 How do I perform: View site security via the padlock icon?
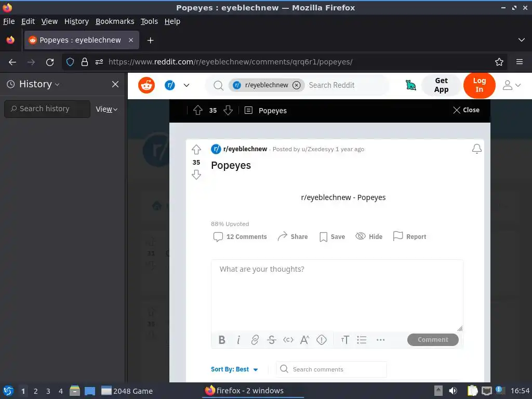pos(85,62)
